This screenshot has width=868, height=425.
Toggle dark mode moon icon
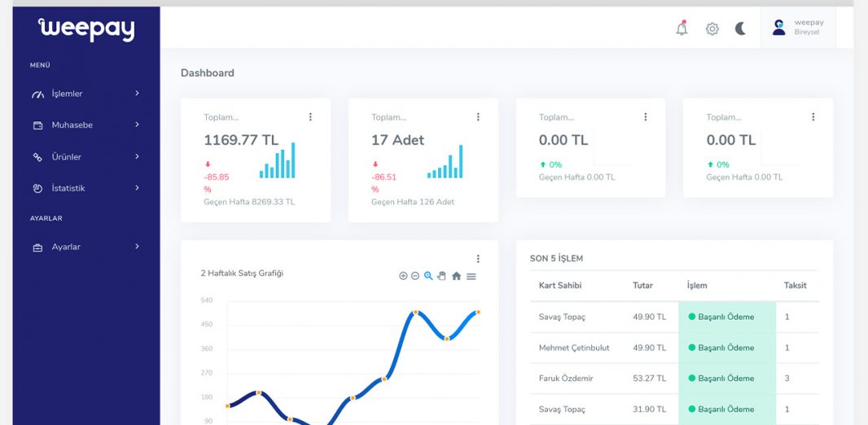tap(741, 28)
